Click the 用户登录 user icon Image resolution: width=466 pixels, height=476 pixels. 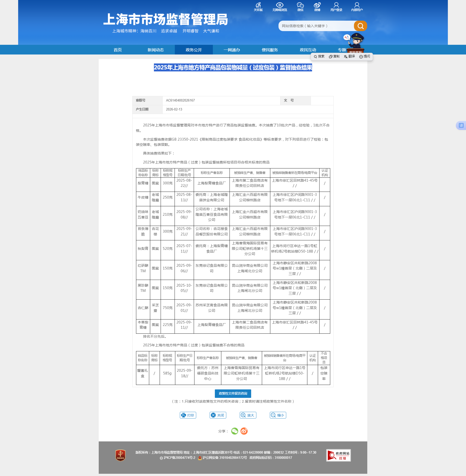(336, 7)
